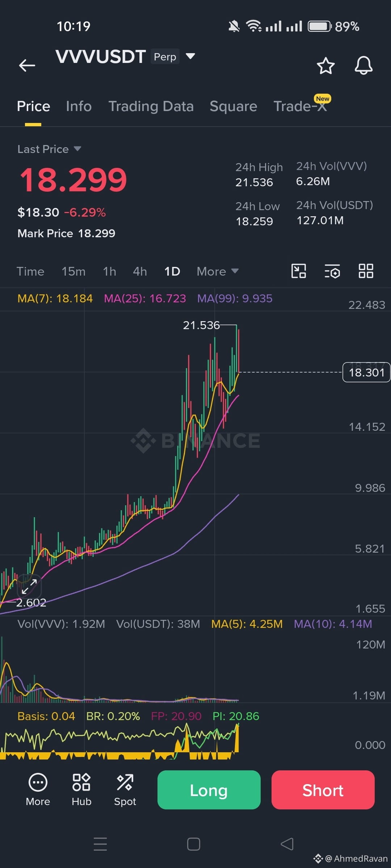Select the 1D interval
Image resolution: width=391 pixels, height=868 pixels.
pyautogui.click(x=172, y=271)
